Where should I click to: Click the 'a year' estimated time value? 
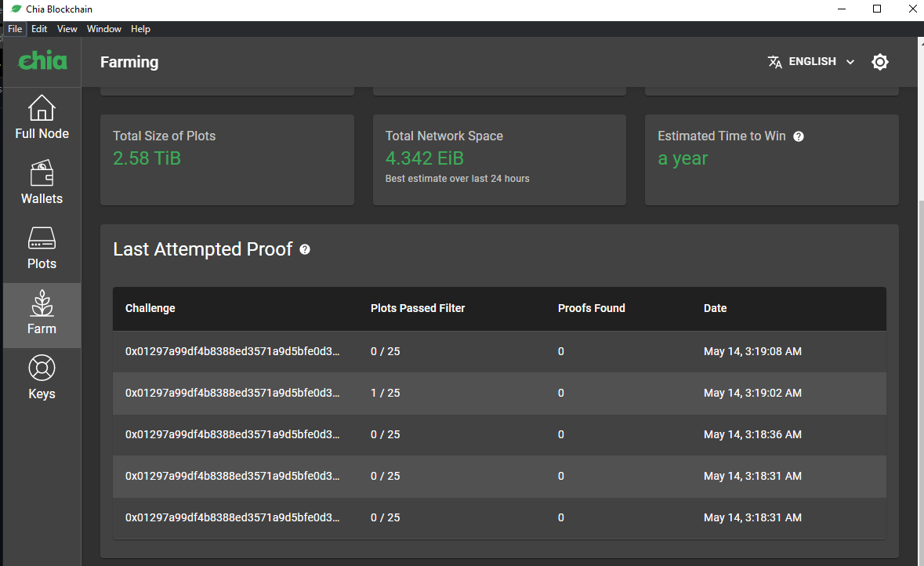(683, 158)
